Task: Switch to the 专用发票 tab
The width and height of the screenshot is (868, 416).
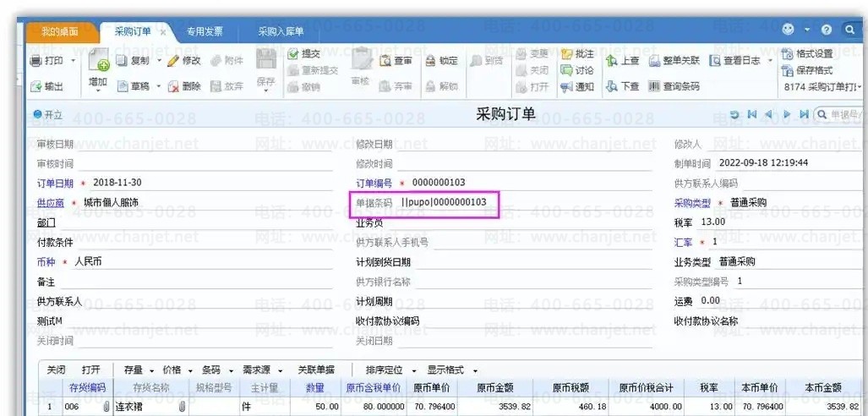Action: point(205,31)
